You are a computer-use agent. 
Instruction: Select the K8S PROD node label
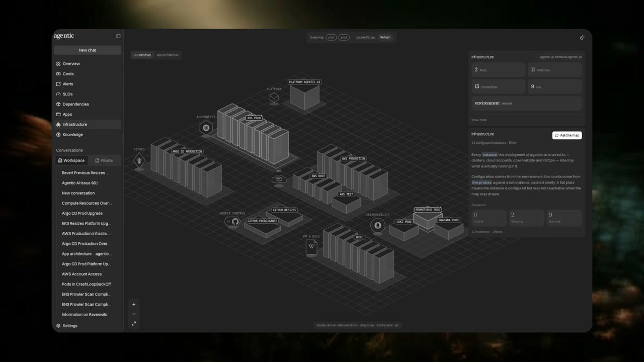pyautogui.click(x=254, y=118)
